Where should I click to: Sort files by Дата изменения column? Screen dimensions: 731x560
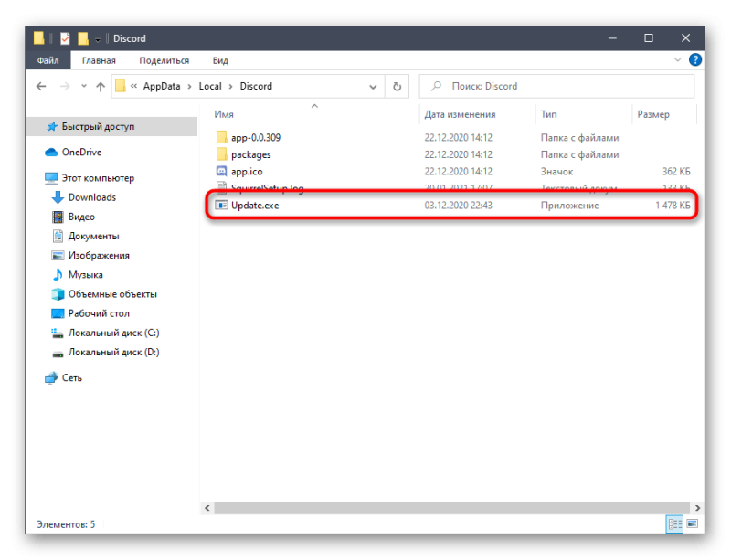[460, 114]
